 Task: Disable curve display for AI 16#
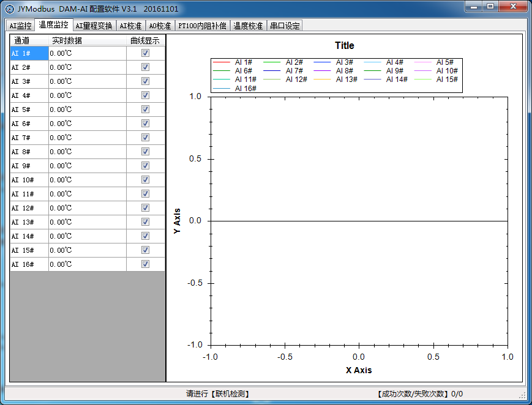[145, 264]
